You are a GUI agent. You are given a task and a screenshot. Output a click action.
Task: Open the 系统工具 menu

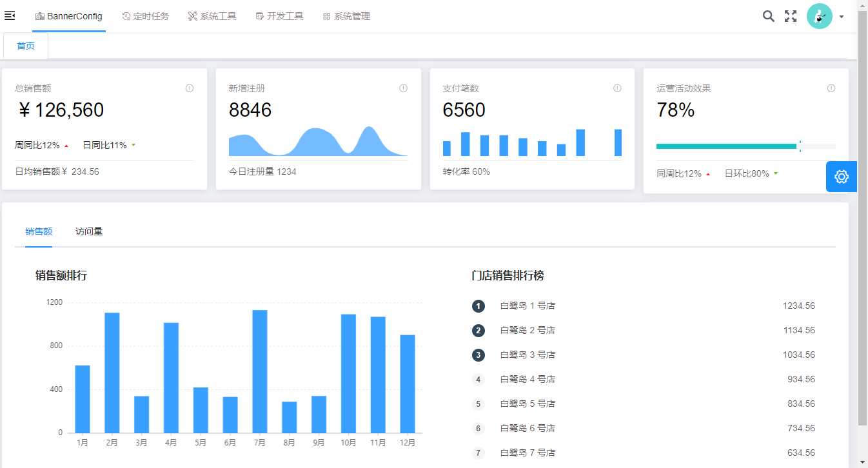tap(212, 16)
